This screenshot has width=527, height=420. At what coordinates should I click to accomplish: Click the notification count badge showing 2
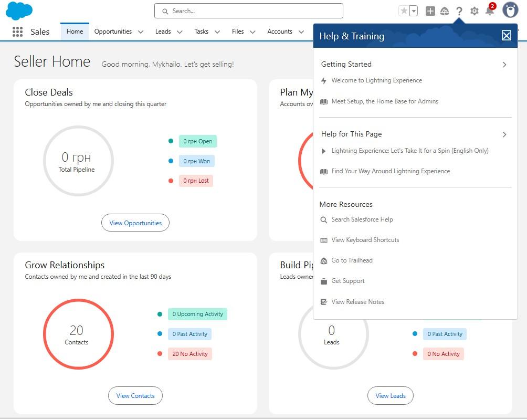[x=492, y=6]
